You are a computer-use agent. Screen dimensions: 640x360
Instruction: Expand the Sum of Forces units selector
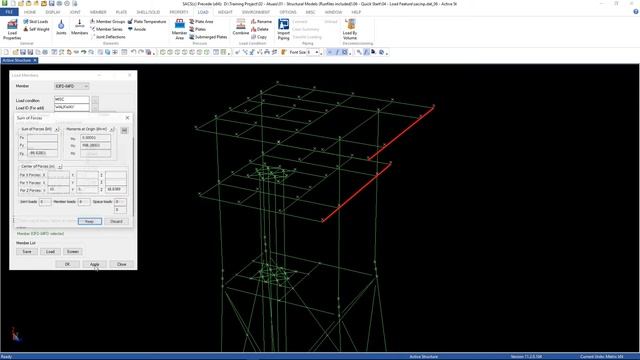[57, 129]
